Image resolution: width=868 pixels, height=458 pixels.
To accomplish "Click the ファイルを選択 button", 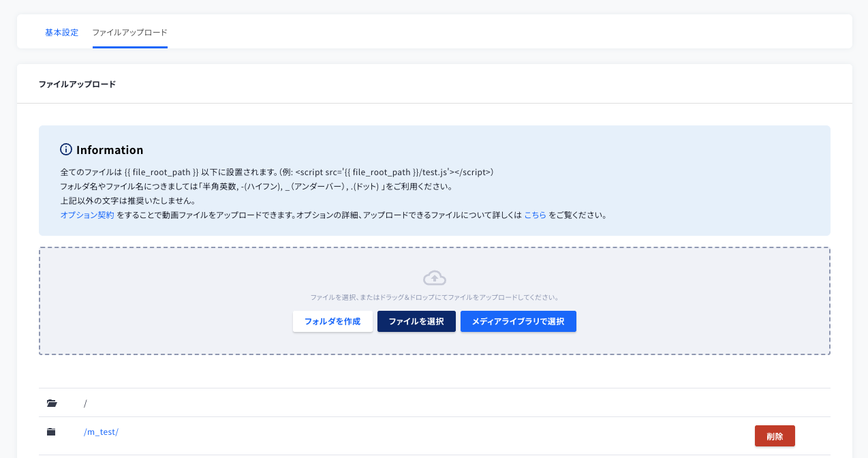I will (416, 321).
